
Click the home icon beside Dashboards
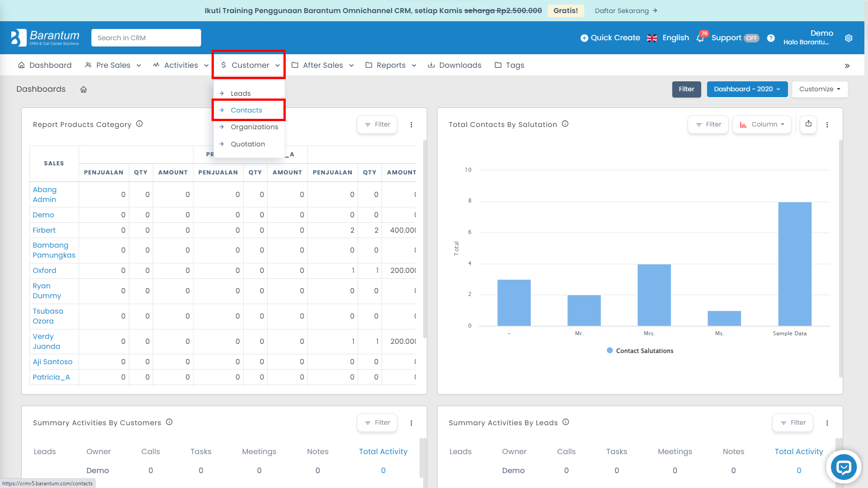click(84, 89)
